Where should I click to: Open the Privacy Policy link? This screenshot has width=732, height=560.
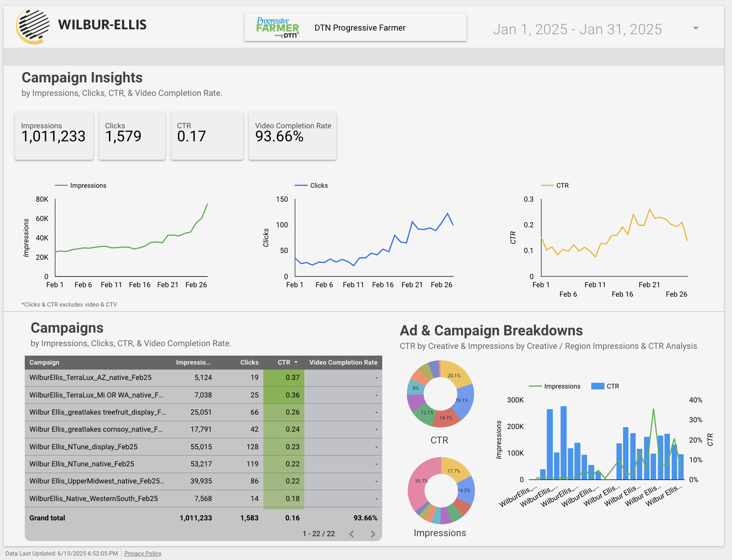pos(143,553)
